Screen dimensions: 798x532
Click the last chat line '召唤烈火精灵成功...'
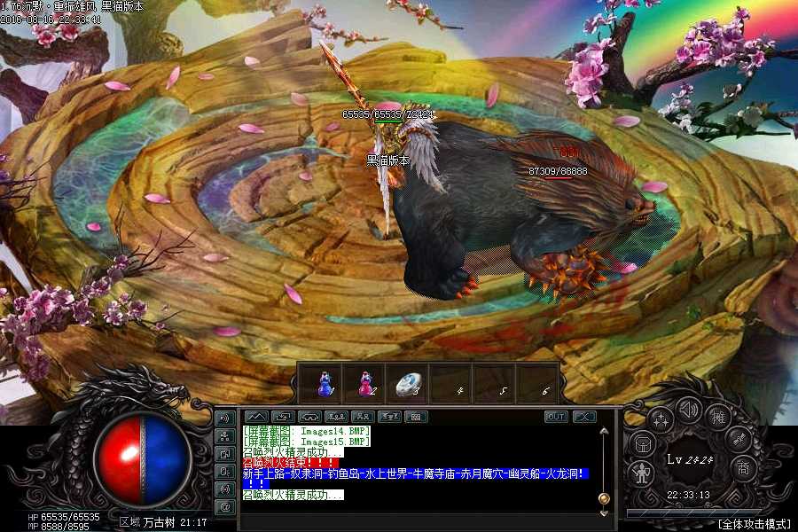tap(293, 495)
